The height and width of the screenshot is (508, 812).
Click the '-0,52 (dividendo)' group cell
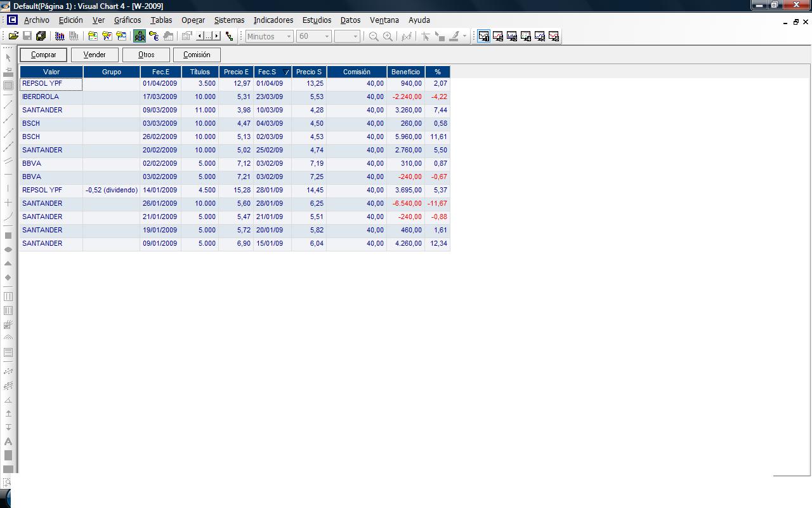coord(112,190)
